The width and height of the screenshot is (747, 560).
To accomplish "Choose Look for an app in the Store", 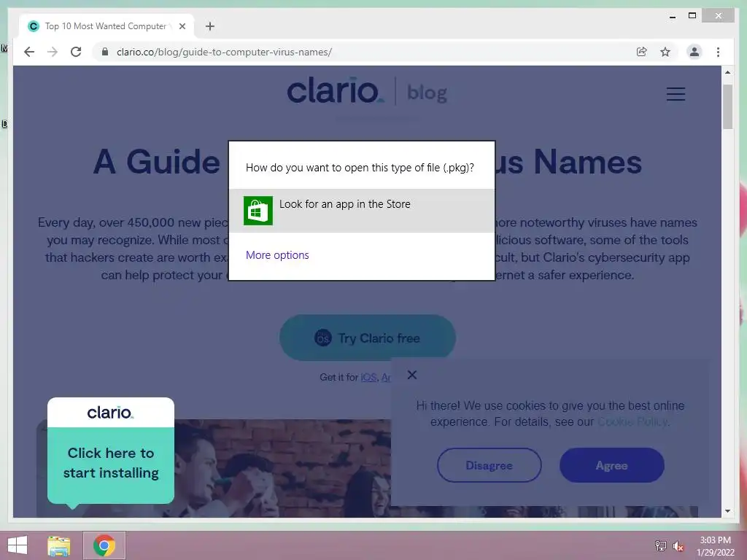I will [x=362, y=211].
